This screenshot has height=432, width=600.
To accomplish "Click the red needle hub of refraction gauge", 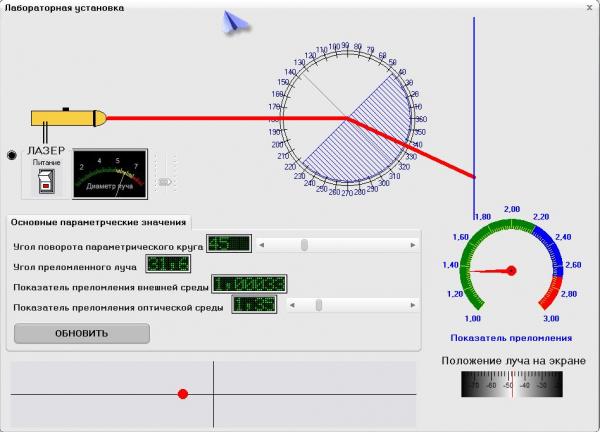I will [x=511, y=271].
